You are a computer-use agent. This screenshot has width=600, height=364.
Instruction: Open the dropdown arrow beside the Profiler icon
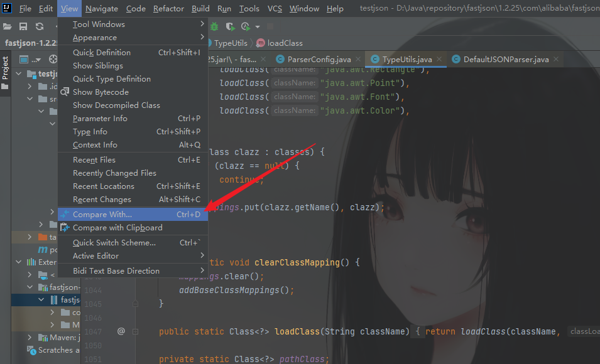tap(258, 27)
